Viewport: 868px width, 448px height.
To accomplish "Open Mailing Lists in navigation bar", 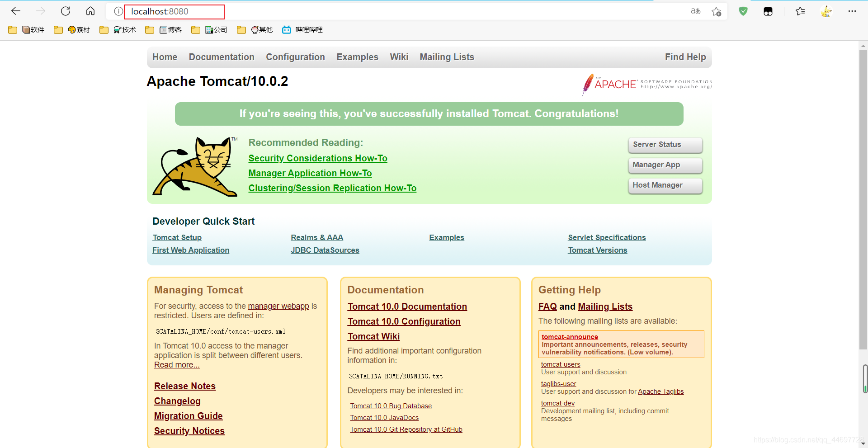I will [x=447, y=57].
